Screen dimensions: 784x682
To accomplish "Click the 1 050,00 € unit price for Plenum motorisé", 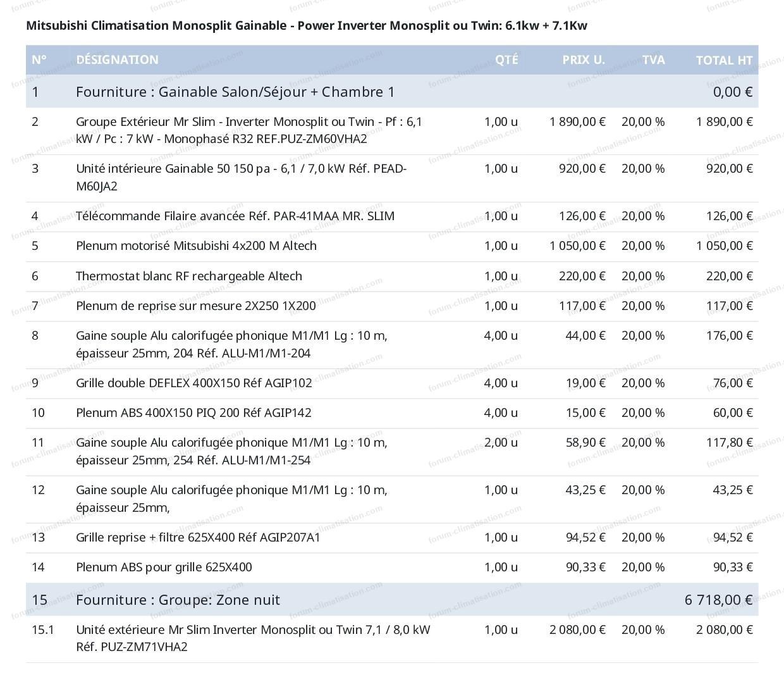I will [x=577, y=245].
